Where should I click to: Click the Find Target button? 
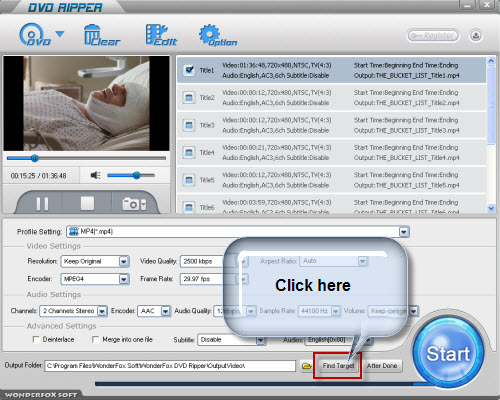pos(338,366)
